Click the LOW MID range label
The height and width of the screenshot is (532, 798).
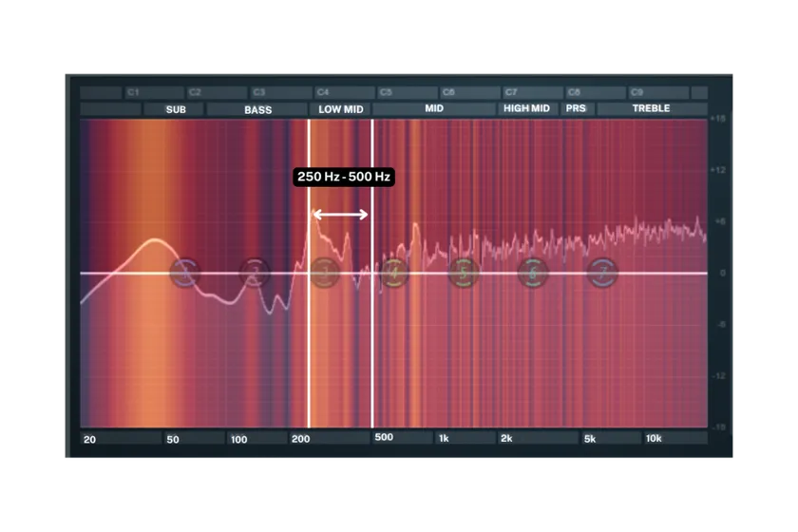click(x=340, y=109)
